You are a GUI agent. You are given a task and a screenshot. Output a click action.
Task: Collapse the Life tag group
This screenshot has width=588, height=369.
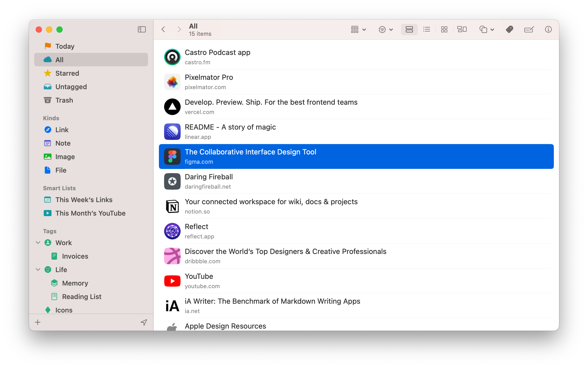(38, 269)
